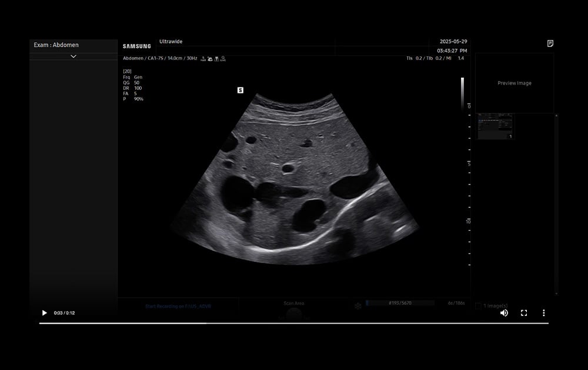Click the cine frame #193/5670 bar
The width and height of the screenshot is (588, 370).
400,303
